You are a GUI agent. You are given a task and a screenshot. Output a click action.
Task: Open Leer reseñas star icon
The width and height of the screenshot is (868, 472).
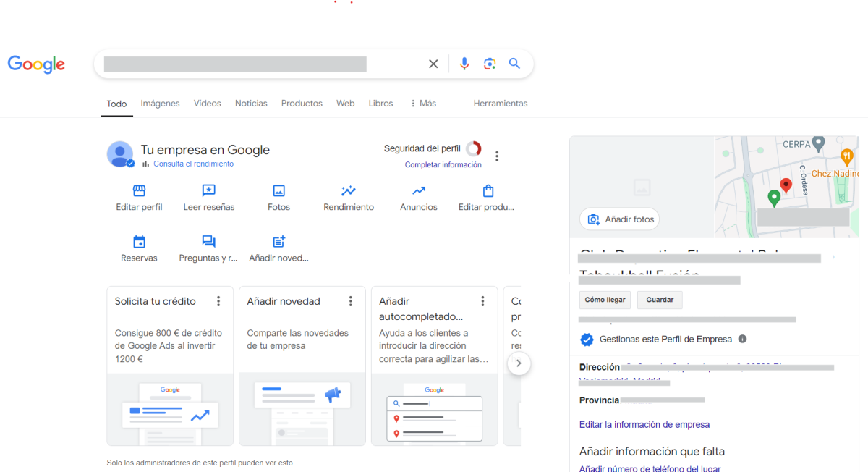(209, 191)
